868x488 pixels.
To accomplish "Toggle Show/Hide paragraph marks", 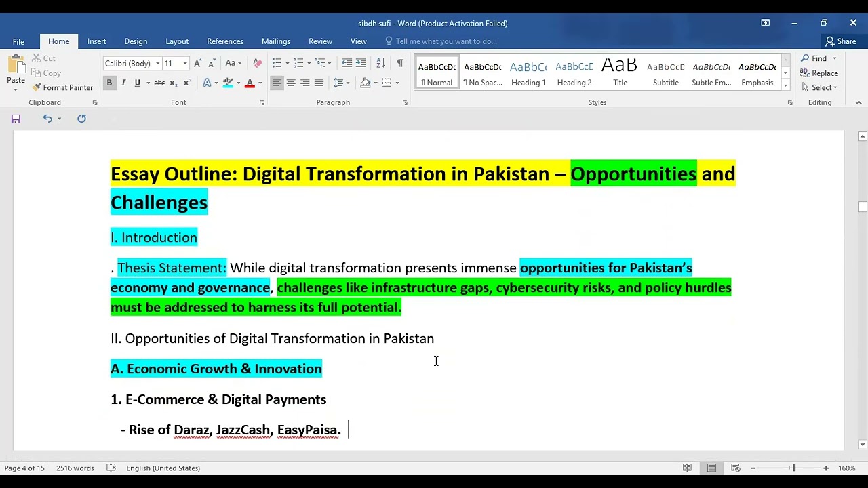I will pyautogui.click(x=400, y=63).
